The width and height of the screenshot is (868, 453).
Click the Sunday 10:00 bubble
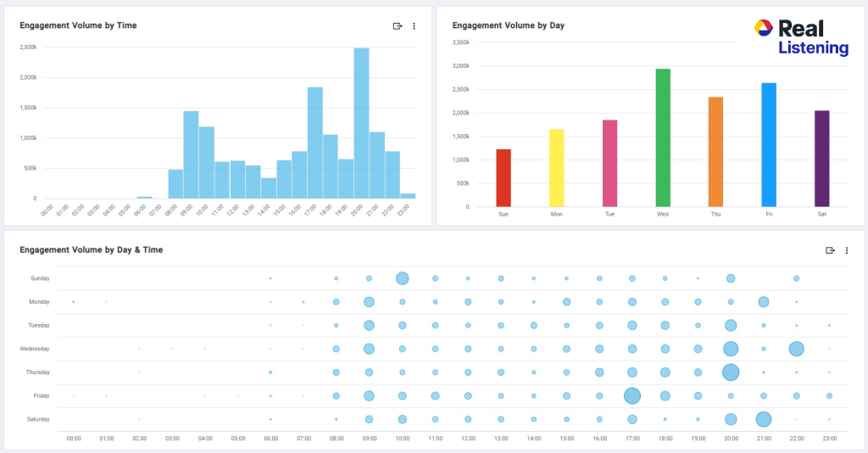402,278
